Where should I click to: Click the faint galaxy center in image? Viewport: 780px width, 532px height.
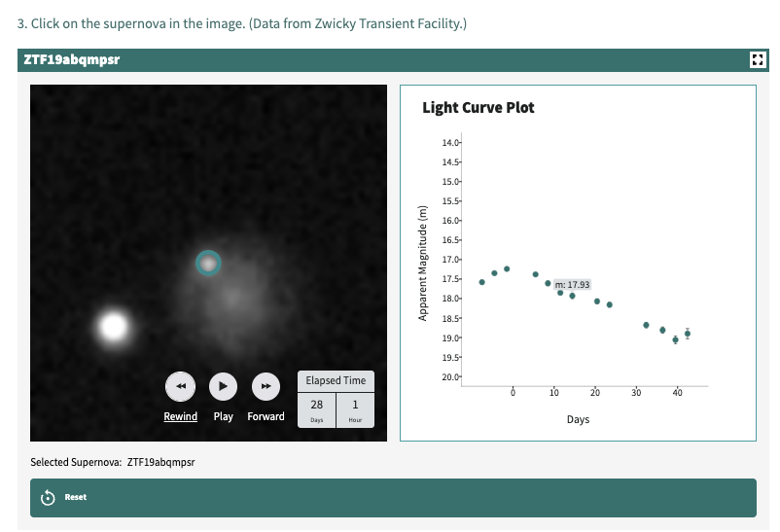click(x=233, y=297)
